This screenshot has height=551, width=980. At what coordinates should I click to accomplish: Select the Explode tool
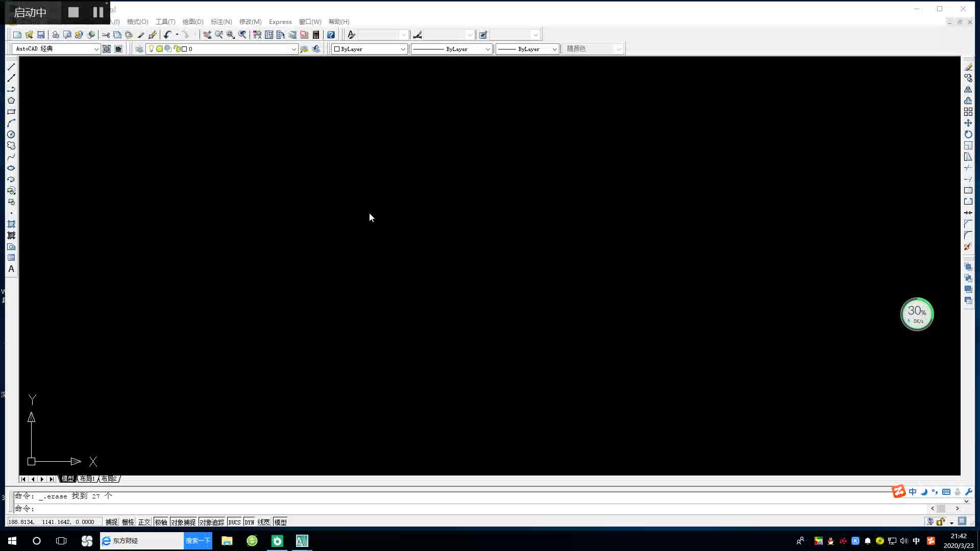pyautogui.click(x=968, y=246)
